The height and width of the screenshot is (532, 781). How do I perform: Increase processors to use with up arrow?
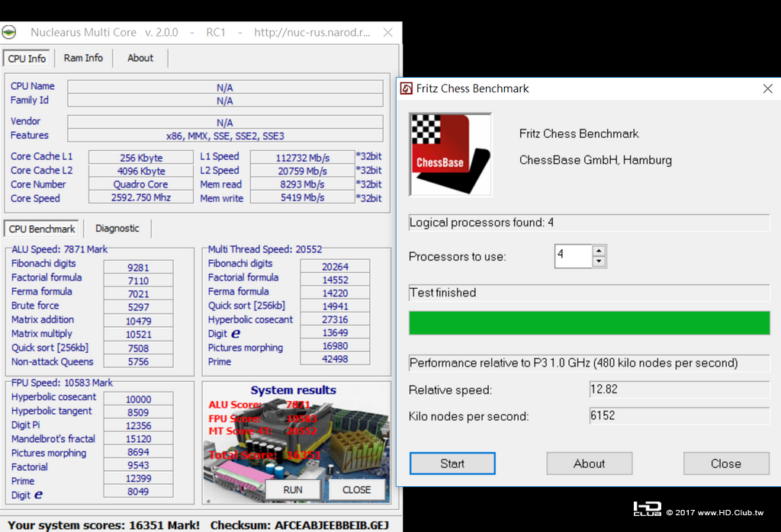tap(599, 251)
